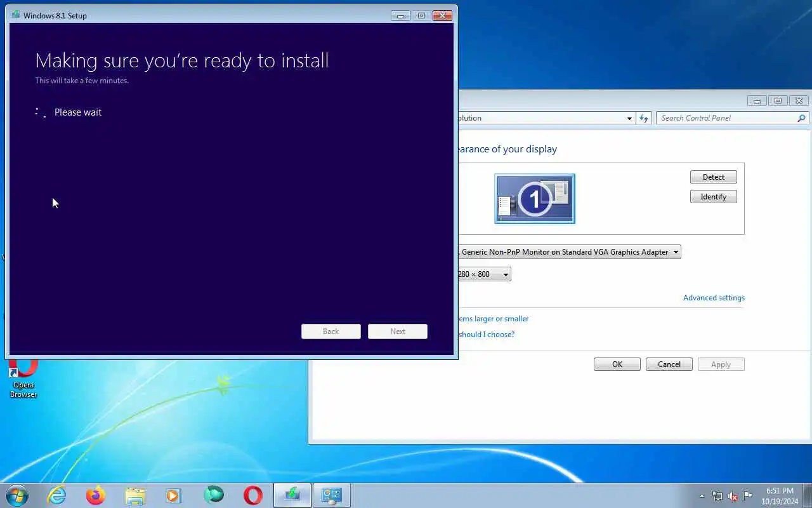The width and height of the screenshot is (812, 508).
Task: Click Identify in the display settings window
Action: [714, 197]
